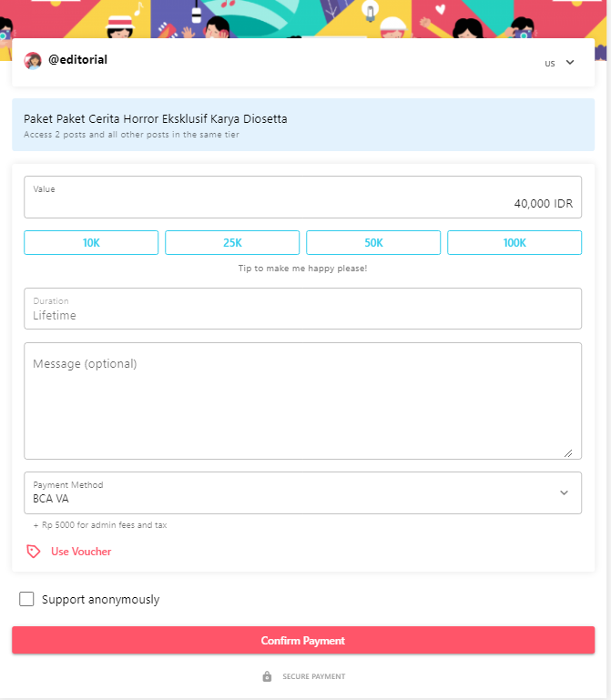Viewport: 611px width, 700px height.
Task: Choose the 50K preset value
Action: pos(373,243)
